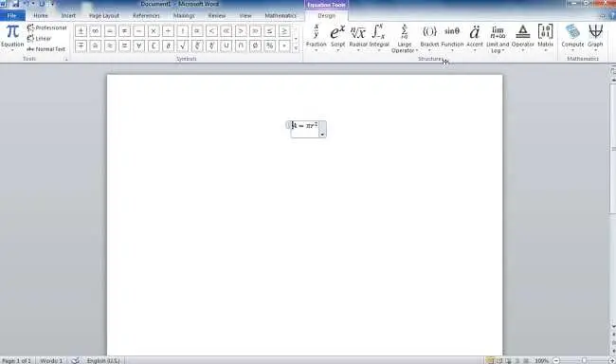616x364 pixels.
Task: Insert the percent symbol
Action: click(270, 46)
